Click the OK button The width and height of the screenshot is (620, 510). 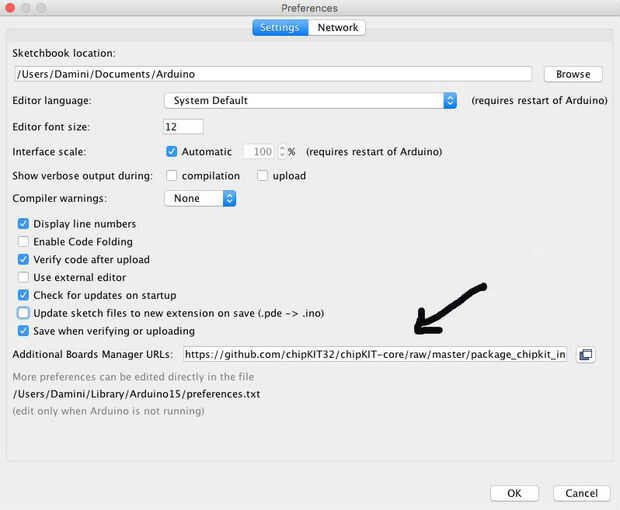pyautogui.click(x=514, y=493)
